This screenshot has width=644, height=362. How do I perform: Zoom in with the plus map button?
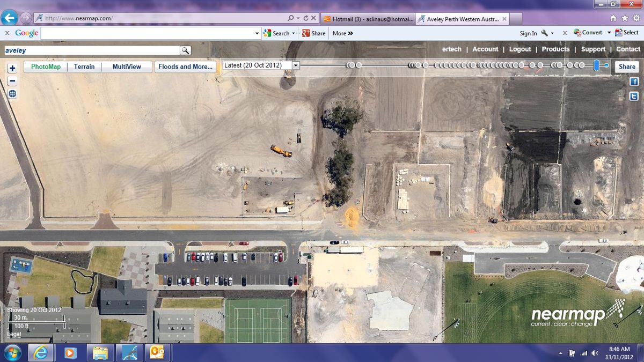tap(12, 68)
